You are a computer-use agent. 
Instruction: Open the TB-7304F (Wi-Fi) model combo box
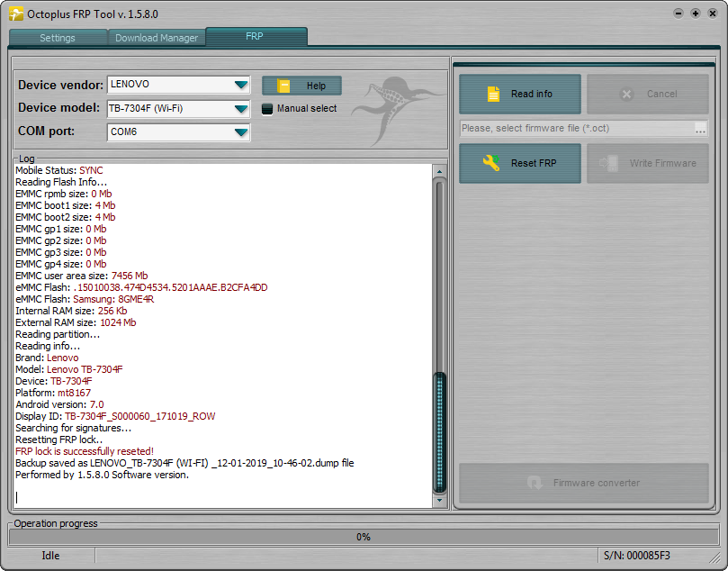(x=179, y=109)
